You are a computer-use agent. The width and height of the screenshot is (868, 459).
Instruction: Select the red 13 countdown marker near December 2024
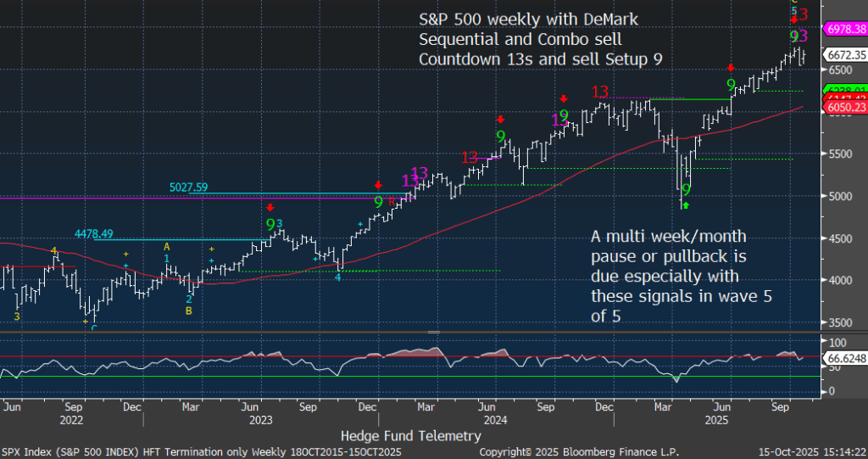pyautogui.click(x=600, y=92)
